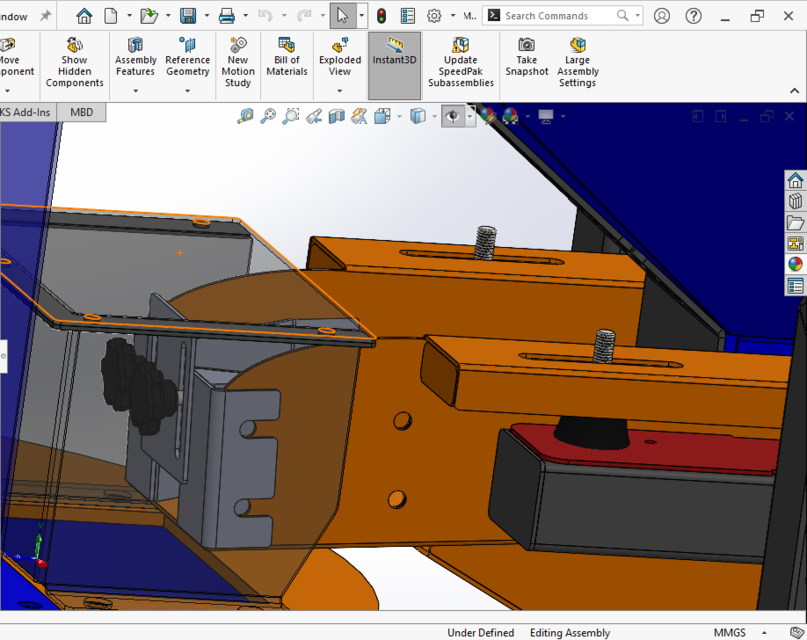Screen dimensions: 807x640
Task: Open the View Orientation dropdown
Action: point(399,116)
